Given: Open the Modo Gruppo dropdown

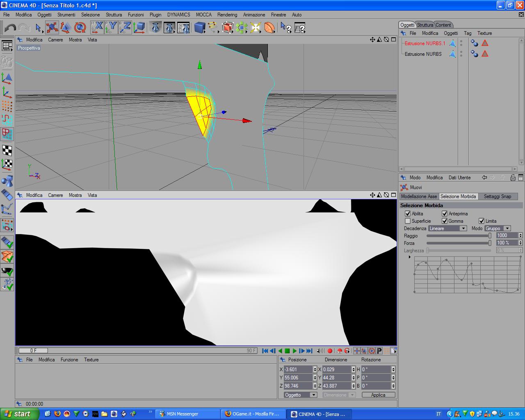Looking at the screenshot, I should pos(498,228).
